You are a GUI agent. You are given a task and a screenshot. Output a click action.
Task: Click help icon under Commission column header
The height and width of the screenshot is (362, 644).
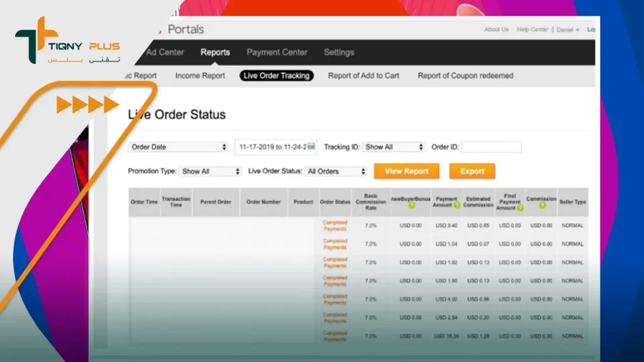click(541, 206)
